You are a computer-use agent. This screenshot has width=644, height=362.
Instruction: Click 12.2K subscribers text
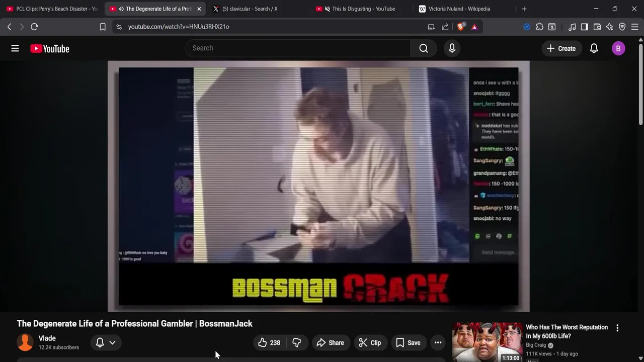click(59, 347)
